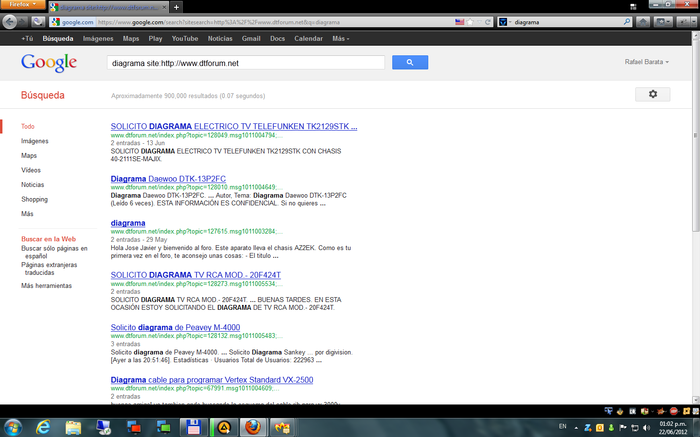
Task: Go back to the previous page
Action: pos(9,21)
